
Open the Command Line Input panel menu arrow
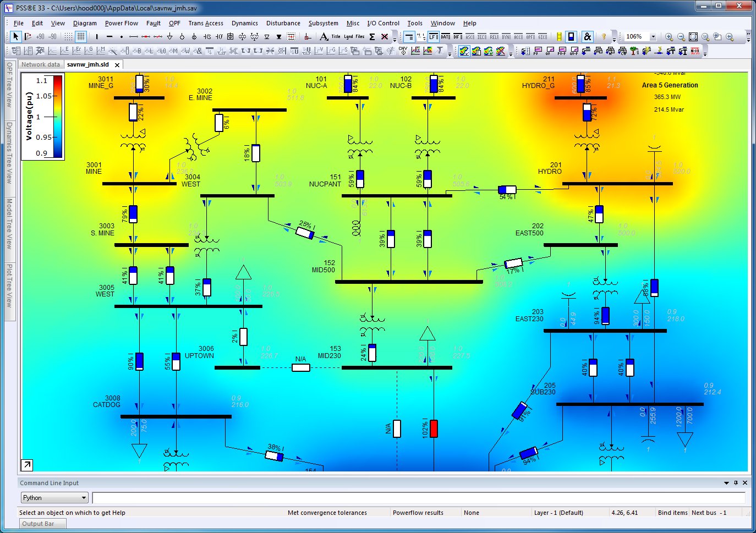point(726,483)
